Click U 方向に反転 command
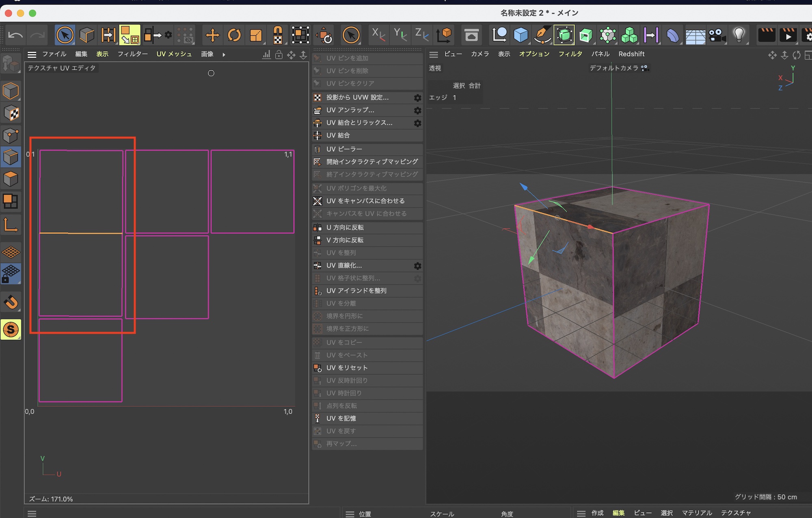Screen dimensions: 812x518 click(345, 228)
